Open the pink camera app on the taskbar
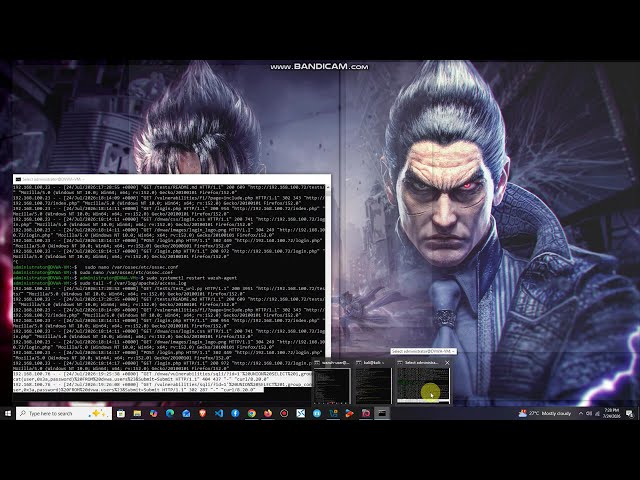 [366, 413]
